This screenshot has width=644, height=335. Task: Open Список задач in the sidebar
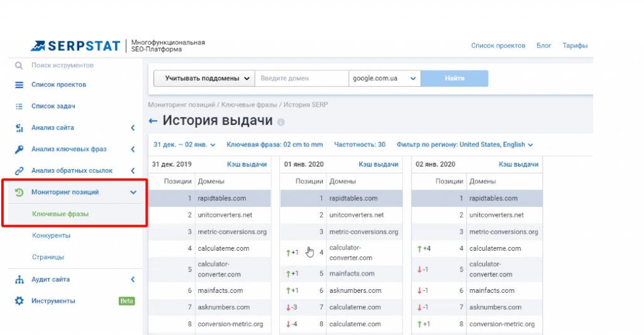53,106
